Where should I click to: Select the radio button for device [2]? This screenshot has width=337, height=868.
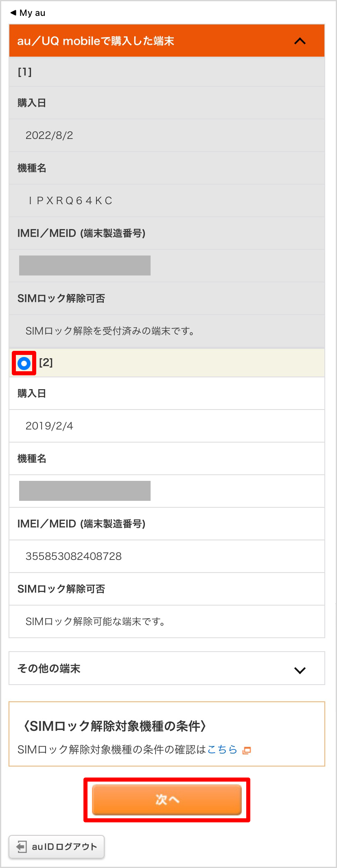click(24, 363)
